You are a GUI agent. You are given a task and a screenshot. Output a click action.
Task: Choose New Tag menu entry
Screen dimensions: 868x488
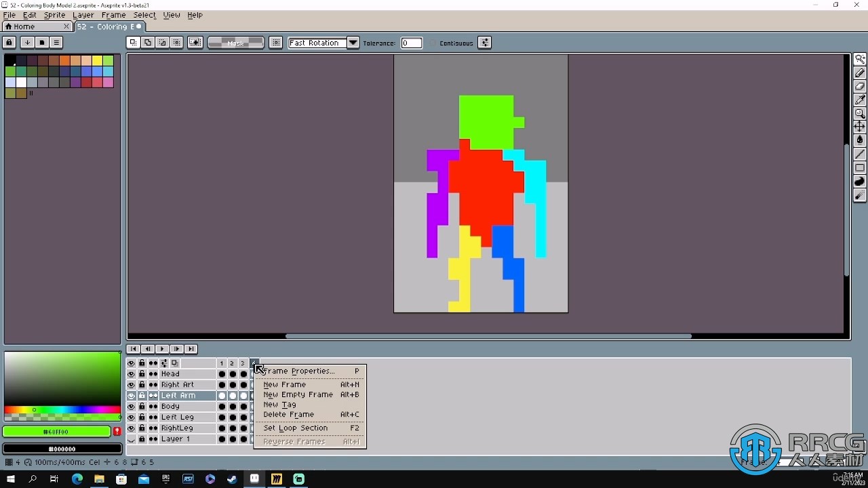pos(310,405)
